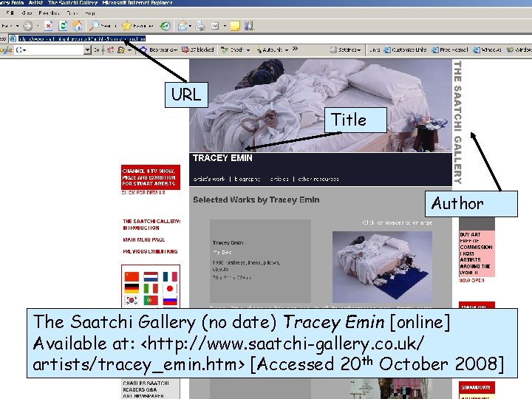Viewport: 532px width, 399px height.
Task: Open the Previous Exhibitions link
Action: point(150,251)
